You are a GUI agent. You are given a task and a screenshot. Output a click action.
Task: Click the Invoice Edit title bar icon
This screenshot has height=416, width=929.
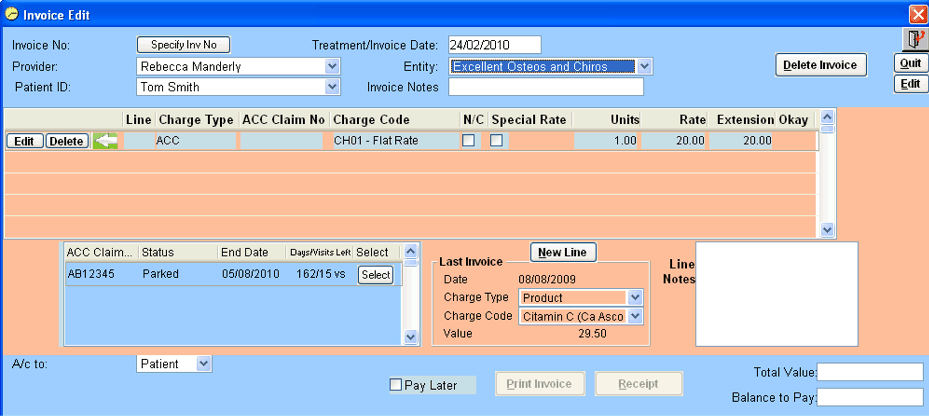click(11, 13)
